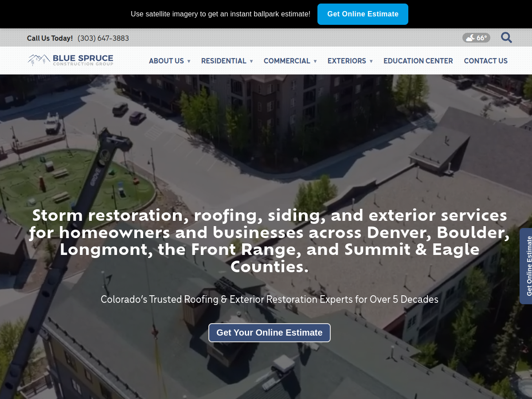Open the vertical Get Online Estimate side tab

pos(526,266)
